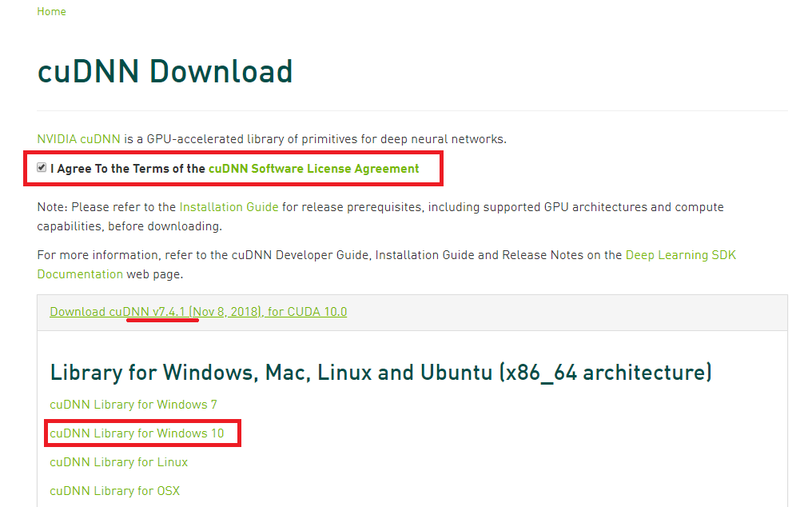Click the empty gray area of the download header bar
Viewport: 812px width, 507px height.
click(559, 312)
